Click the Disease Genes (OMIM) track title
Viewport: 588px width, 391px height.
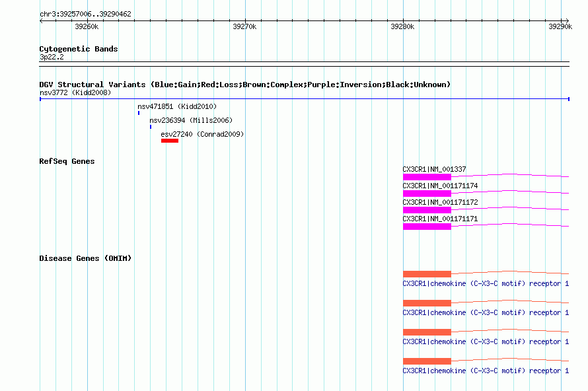point(85,258)
